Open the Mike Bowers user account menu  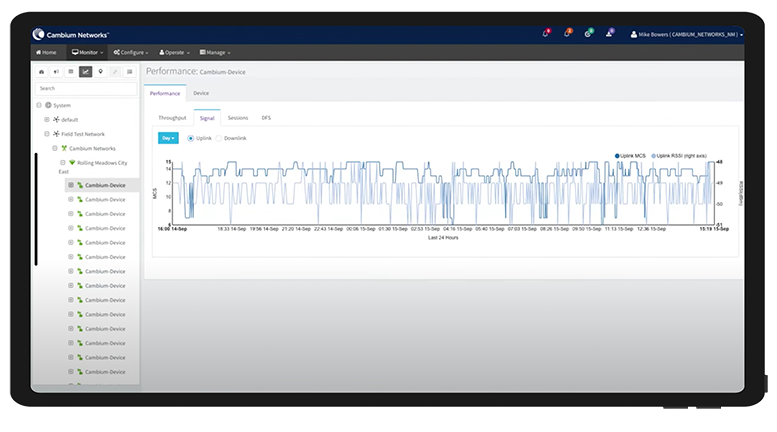pos(686,34)
